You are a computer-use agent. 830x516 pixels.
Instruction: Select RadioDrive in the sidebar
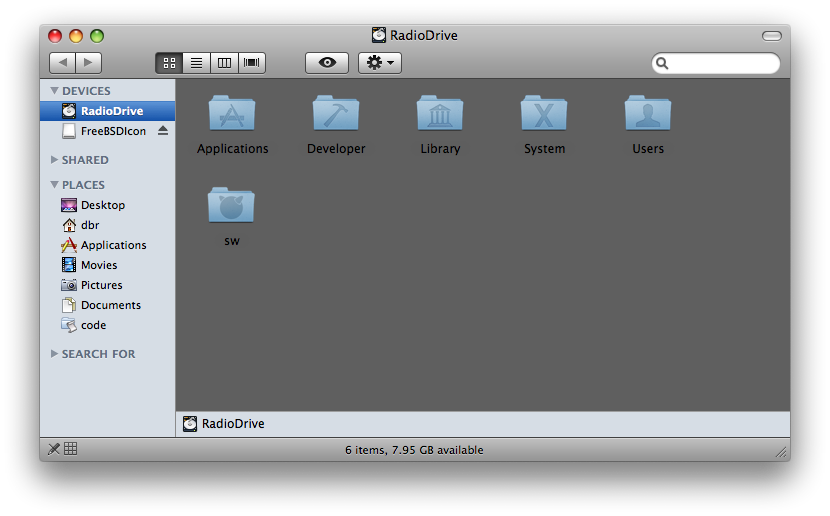(x=107, y=111)
